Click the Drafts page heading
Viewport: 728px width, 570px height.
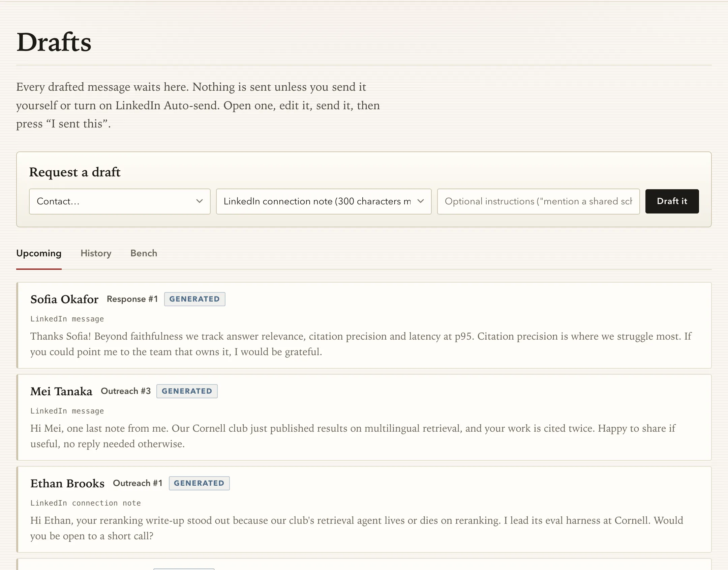(54, 42)
